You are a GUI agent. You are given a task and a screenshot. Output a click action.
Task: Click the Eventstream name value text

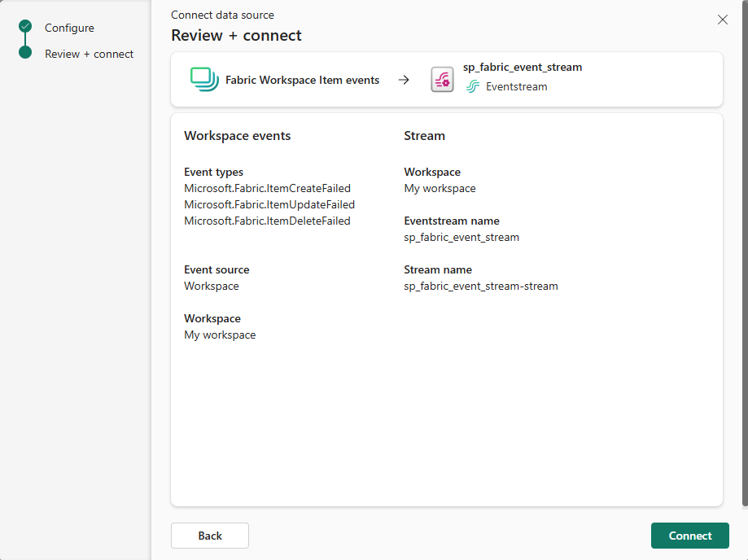(x=461, y=237)
